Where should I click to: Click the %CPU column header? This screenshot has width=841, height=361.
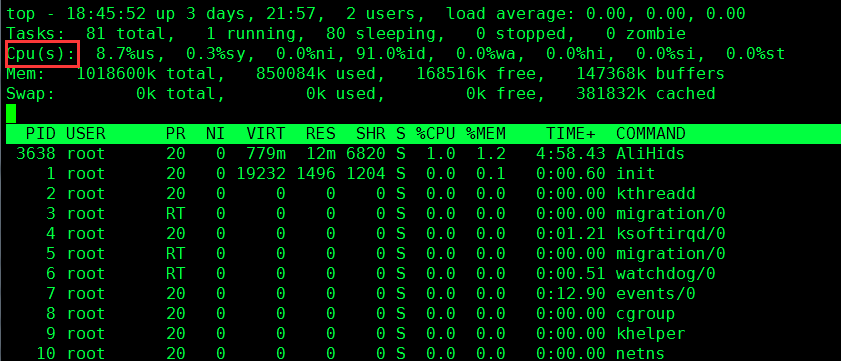(435, 134)
